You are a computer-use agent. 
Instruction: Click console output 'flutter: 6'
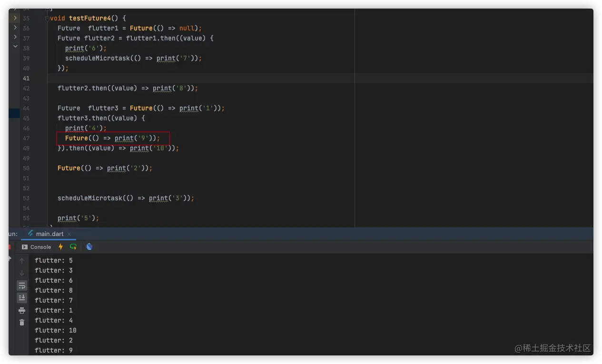[54, 280]
